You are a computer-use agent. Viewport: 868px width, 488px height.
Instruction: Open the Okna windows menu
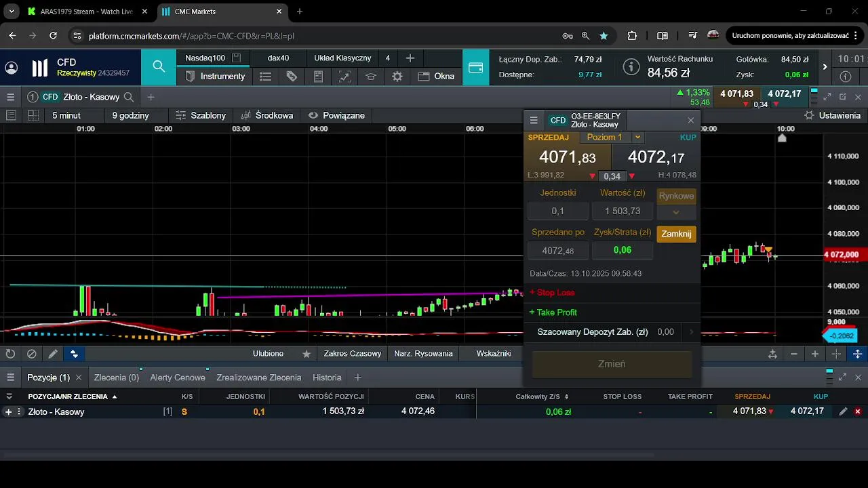pyautogui.click(x=436, y=77)
